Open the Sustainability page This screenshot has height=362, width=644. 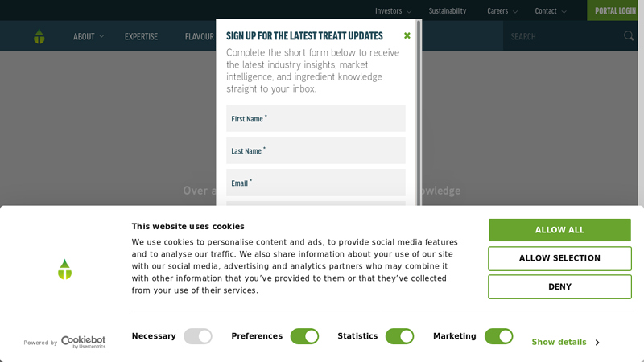(x=448, y=11)
